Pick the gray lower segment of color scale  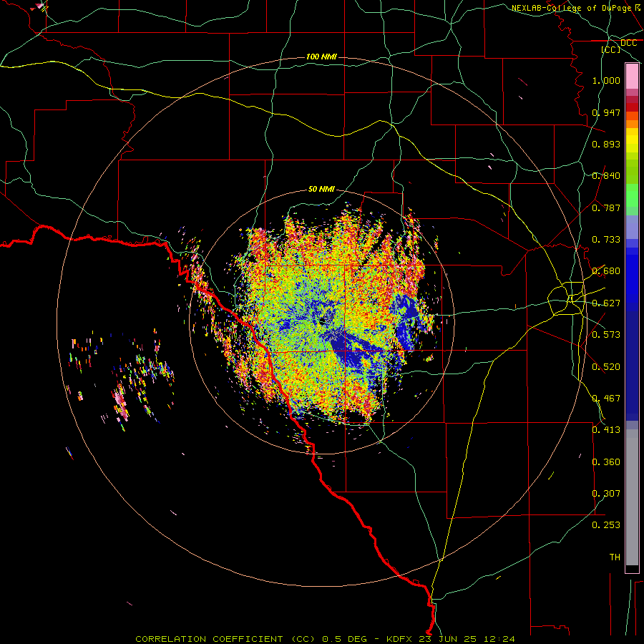coord(632,497)
